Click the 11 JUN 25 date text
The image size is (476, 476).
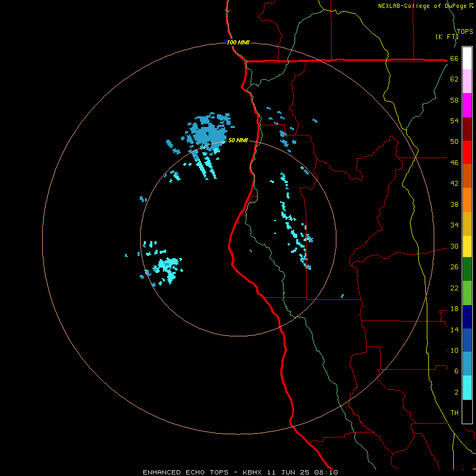pyautogui.click(x=288, y=472)
